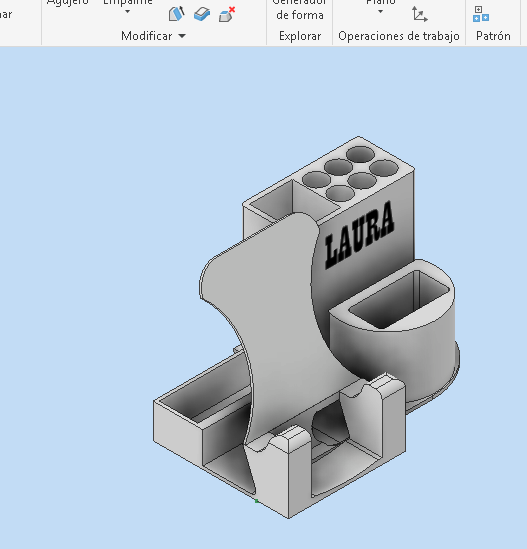Click the Patrón panel label
The width and height of the screenshot is (527, 549).
pos(493,36)
